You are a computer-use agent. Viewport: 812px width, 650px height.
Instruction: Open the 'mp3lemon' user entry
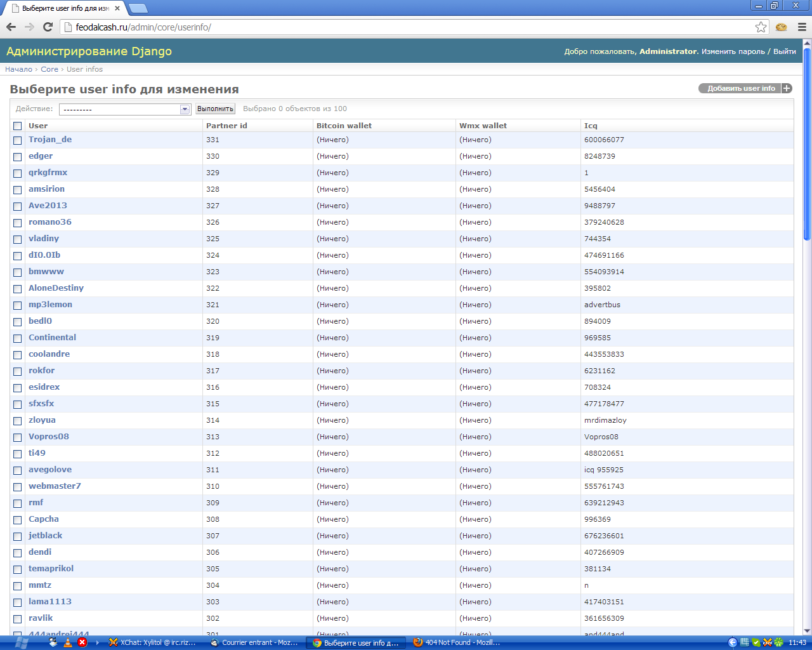coord(51,305)
